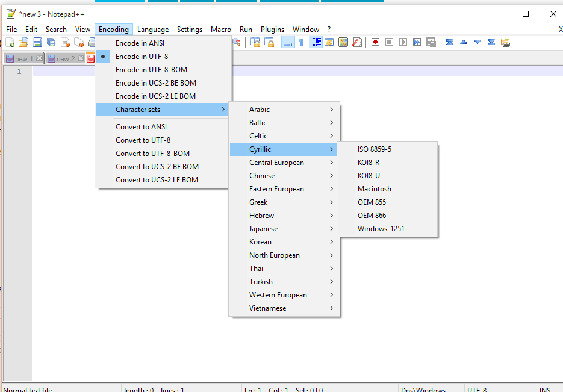This screenshot has width=563, height=392.
Task: Close the new 1 tab
Action: tap(39, 58)
